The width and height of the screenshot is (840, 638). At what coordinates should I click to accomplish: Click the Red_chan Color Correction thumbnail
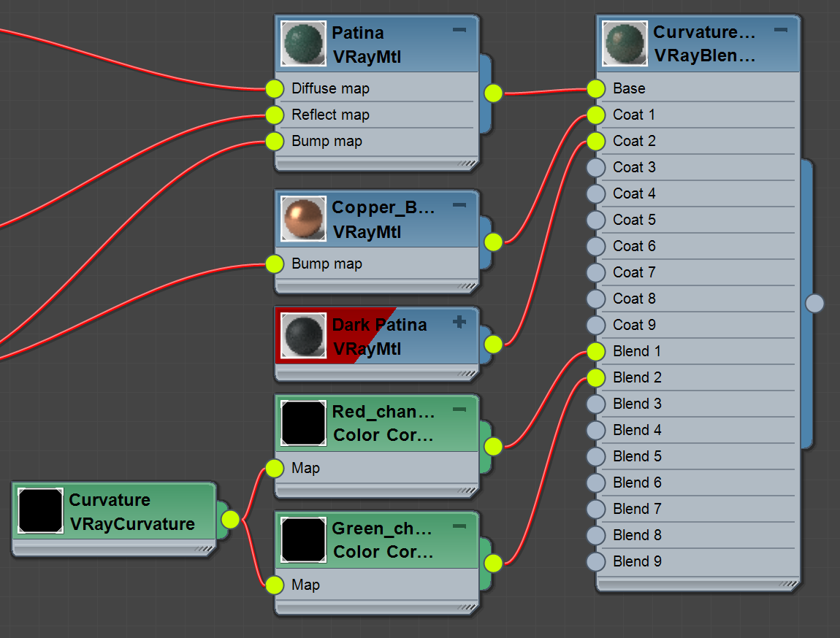pos(302,423)
